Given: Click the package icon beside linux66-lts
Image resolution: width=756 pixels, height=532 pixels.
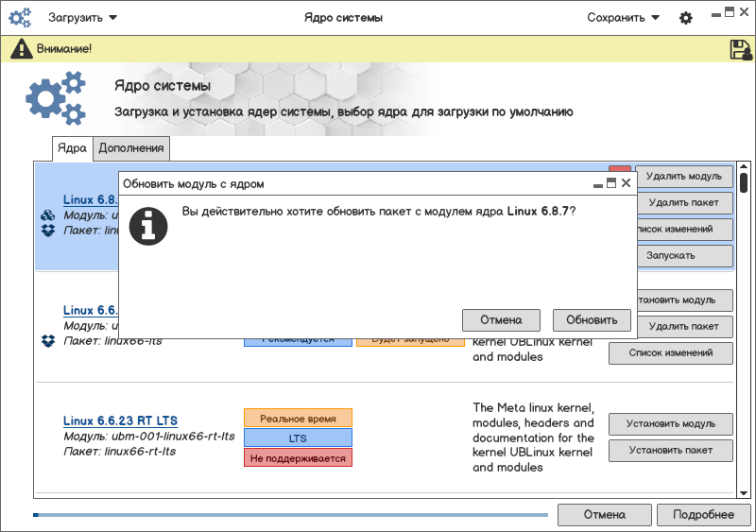Looking at the screenshot, I should coord(48,341).
